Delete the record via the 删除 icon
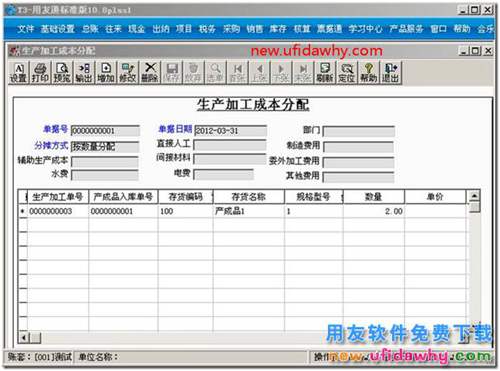 (x=150, y=72)
